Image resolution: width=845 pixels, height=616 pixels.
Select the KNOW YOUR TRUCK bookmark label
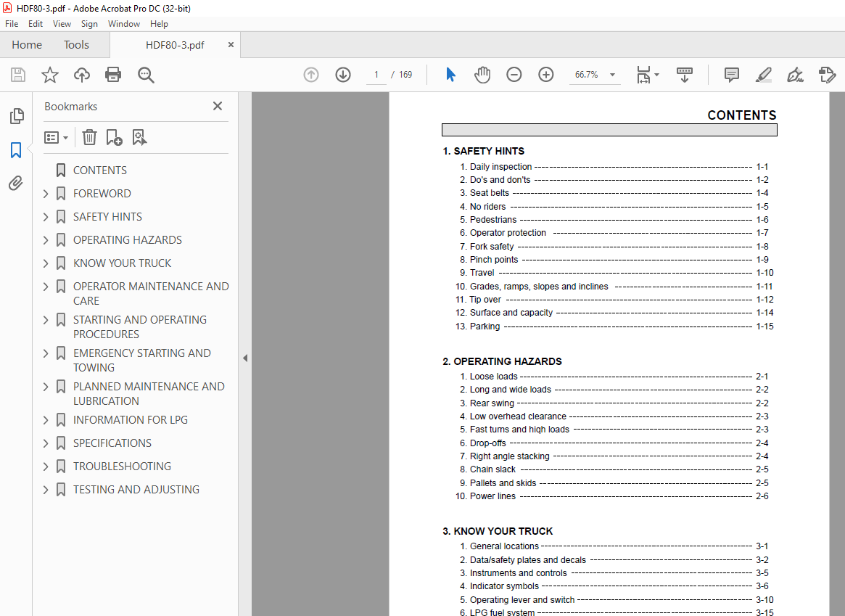[123, 263]
